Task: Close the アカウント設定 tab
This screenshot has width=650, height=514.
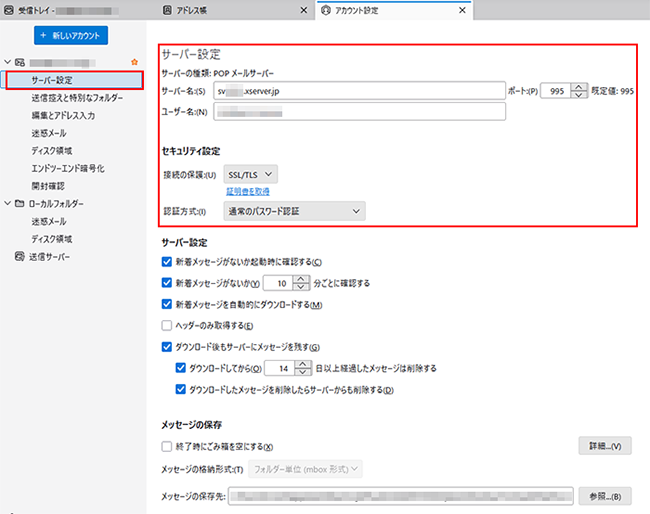Action: 462,10
